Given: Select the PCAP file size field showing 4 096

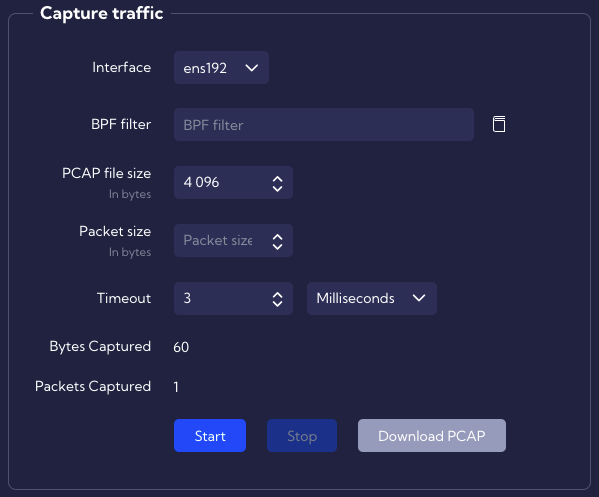Looking at the screenshot, I should [233, 182].
